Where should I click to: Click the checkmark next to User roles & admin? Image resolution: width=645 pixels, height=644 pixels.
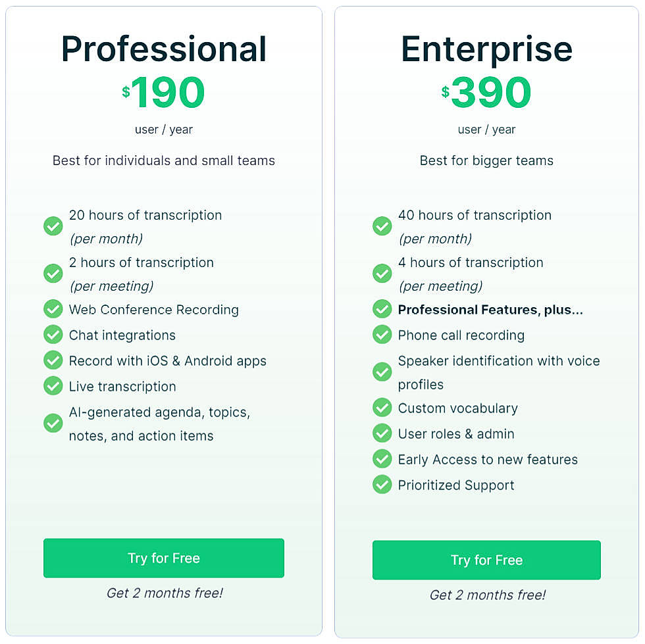pos(382,433)
